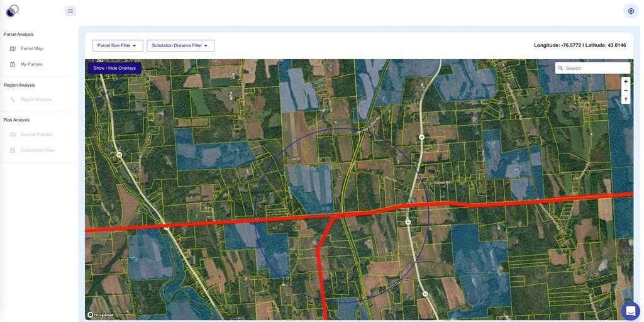644x322 pixels.
Task: Toggle Show / Hide Overlays
Action: [x=114, y=68]
